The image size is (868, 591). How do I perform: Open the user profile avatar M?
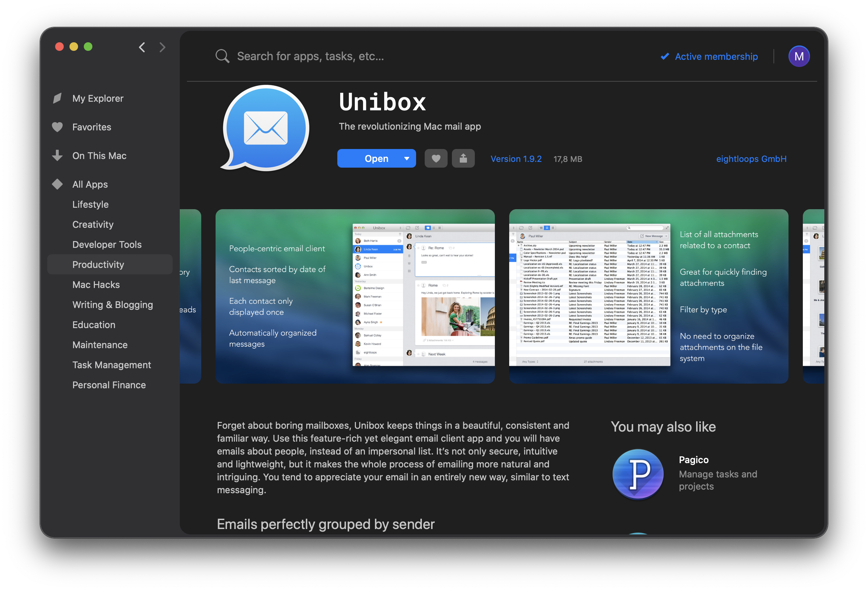(799, 56)
